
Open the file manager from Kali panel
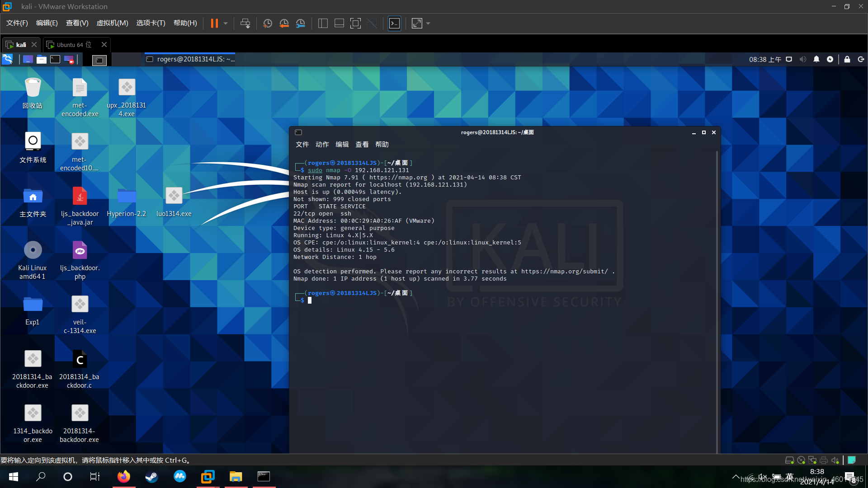pos(42,59)
